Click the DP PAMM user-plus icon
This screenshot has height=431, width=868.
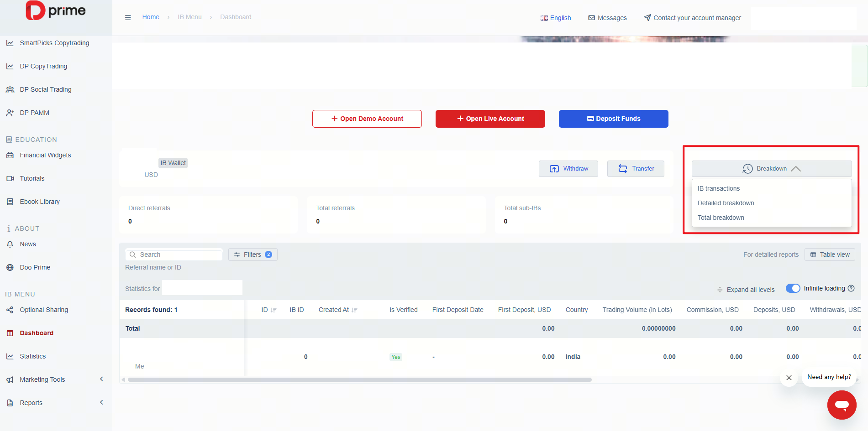pos(10,113)
